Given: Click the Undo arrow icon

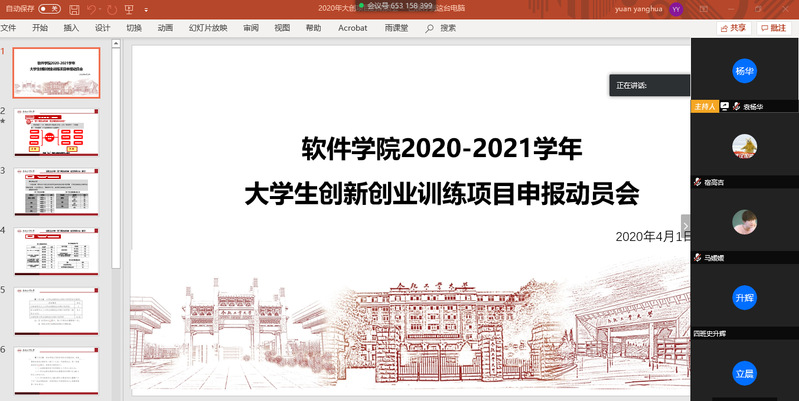Looking at the screenshot, I should 92,9.
